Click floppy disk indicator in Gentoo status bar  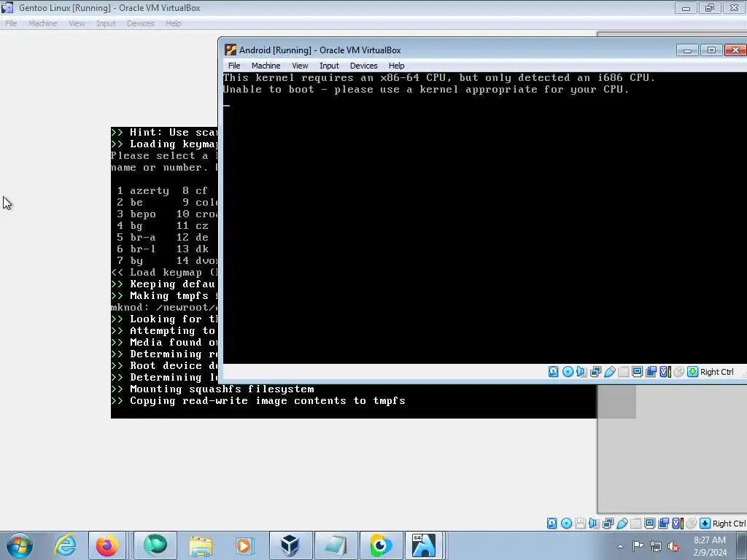[580, 524]
